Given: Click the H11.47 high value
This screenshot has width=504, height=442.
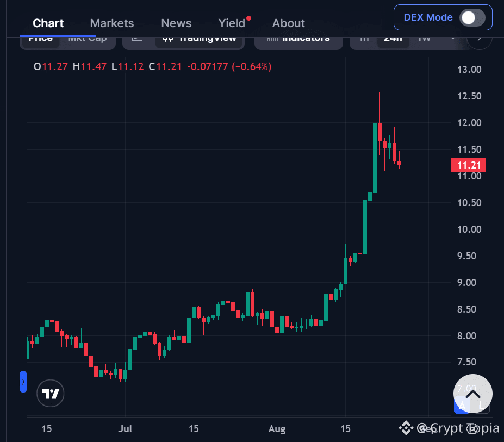Looking at the screenshot, I should tap(90, 66).
